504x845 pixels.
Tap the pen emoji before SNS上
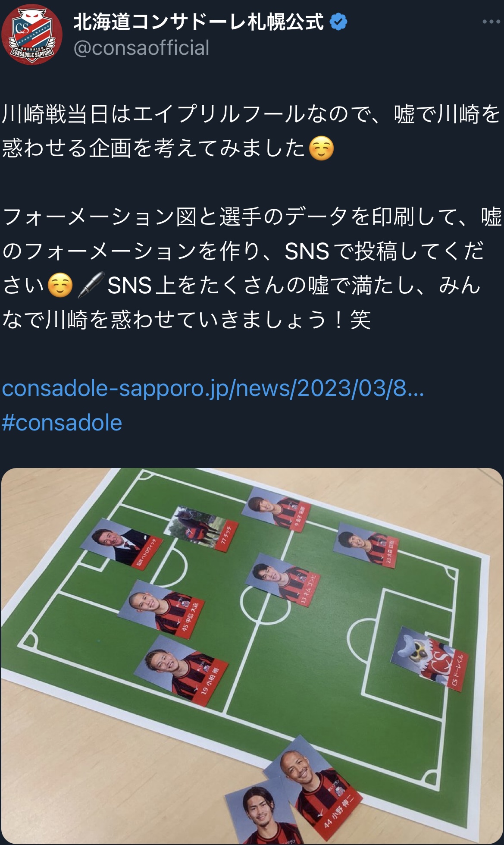pyautogui.click(x=91, y=285)
